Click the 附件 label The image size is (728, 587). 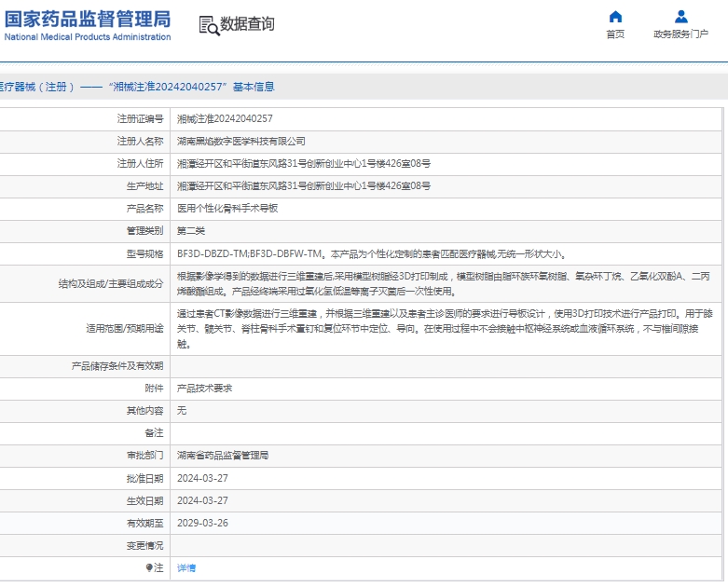[x=154, y=389]
